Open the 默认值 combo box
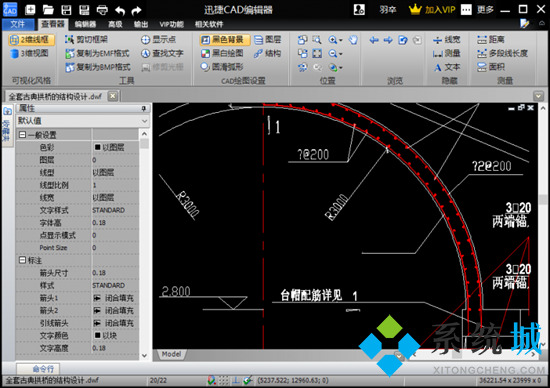 tap(83, 121)
